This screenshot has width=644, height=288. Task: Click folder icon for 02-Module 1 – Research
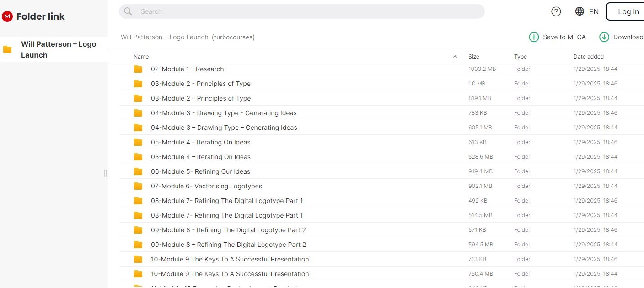coord(138,69)
